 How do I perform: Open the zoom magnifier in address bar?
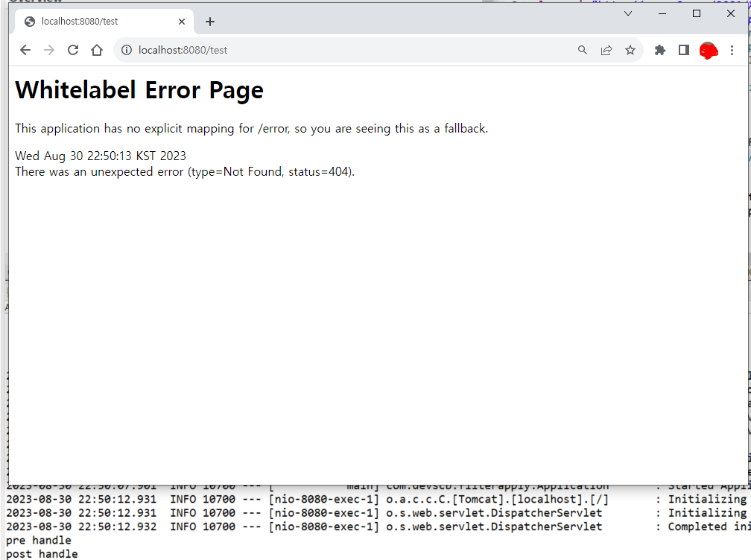[x=583, y=50]
